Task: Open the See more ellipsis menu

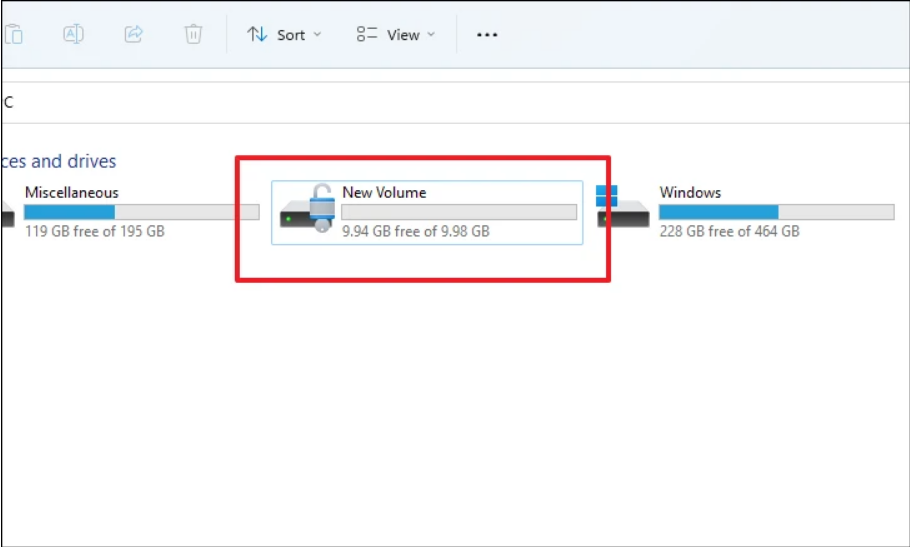Action: point(487,34)
